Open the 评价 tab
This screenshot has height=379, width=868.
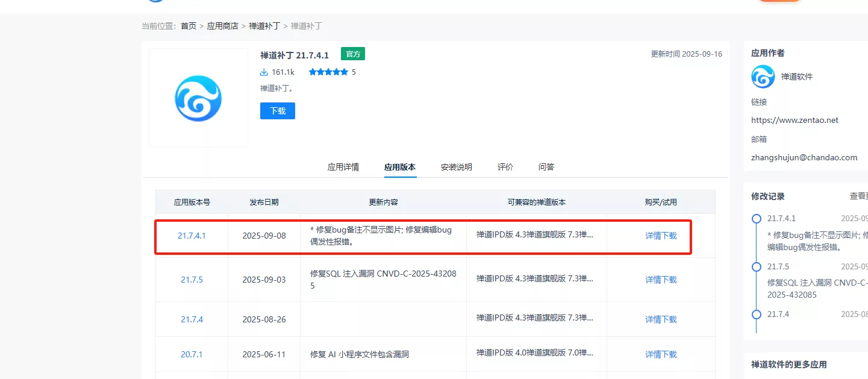pyautogui.click(x=505, y=167)
